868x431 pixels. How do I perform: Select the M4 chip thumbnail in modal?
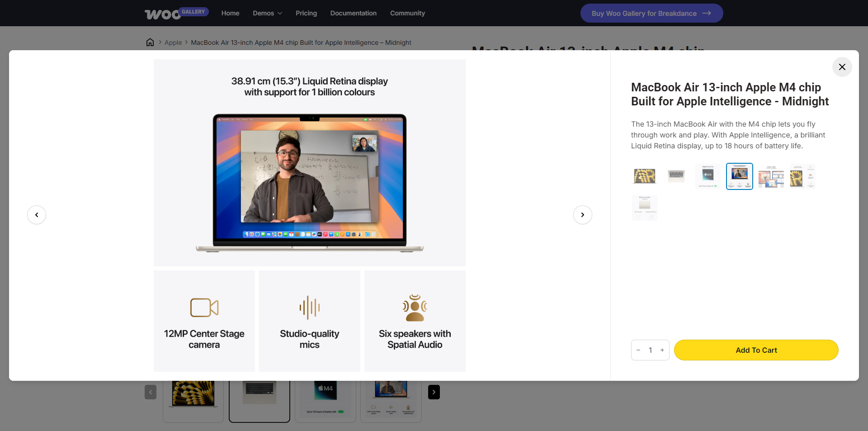pos(708,176)
